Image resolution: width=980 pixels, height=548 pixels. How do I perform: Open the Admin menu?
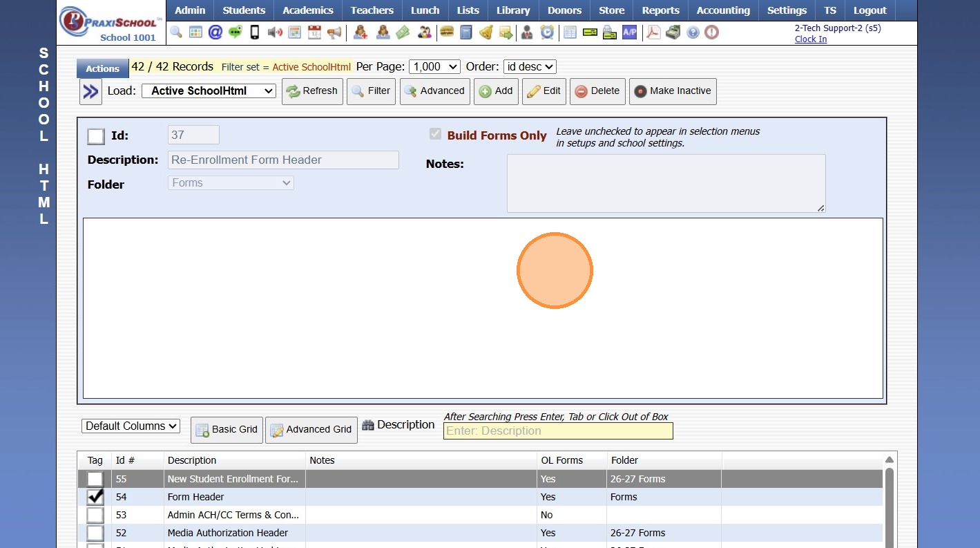(x=190, y=10)
